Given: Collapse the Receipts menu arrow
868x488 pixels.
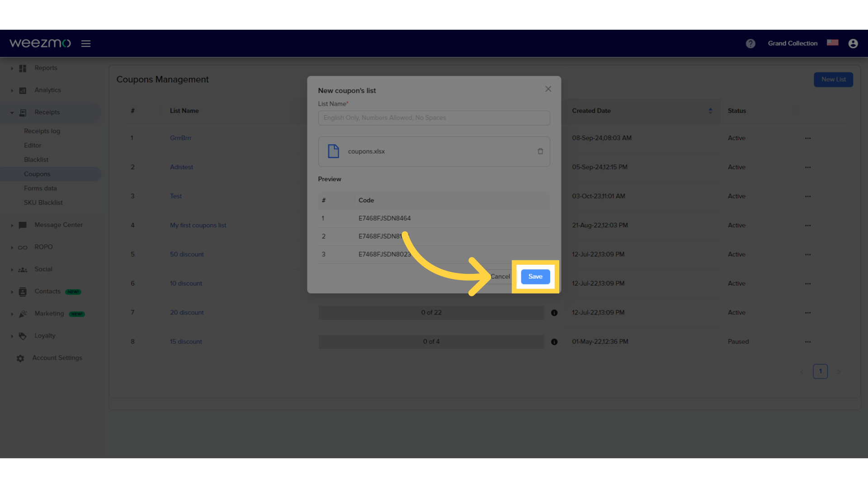Looking at the screenshot, I should pos(12,113).
